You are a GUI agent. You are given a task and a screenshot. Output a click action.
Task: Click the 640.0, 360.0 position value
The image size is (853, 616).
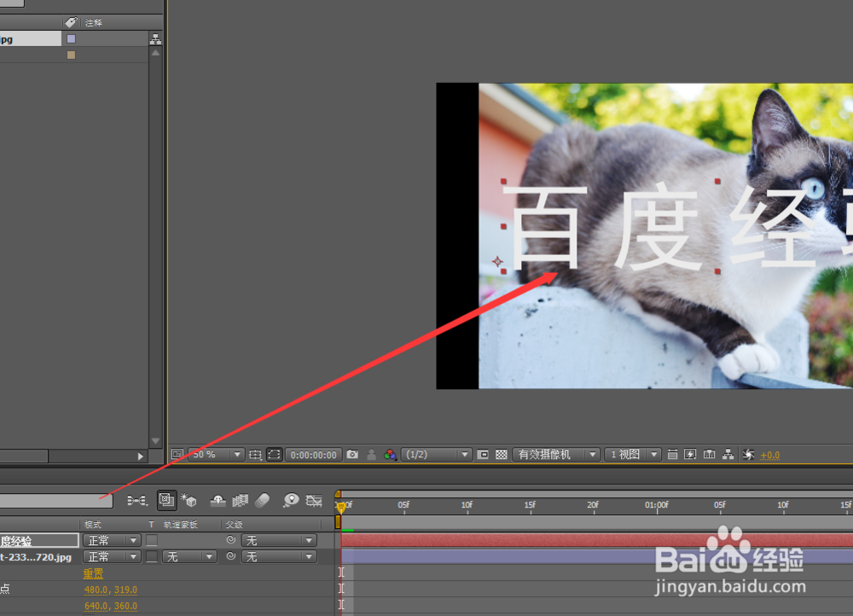111,607
